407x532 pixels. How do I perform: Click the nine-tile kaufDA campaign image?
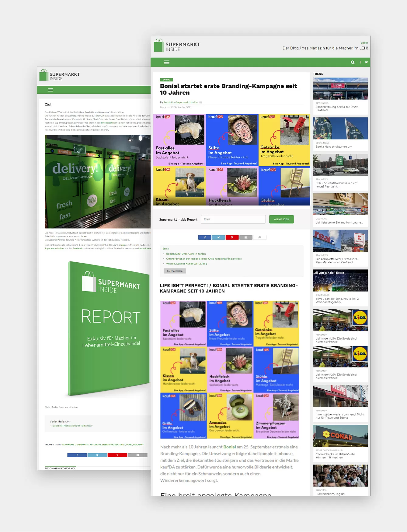[230, 370]
